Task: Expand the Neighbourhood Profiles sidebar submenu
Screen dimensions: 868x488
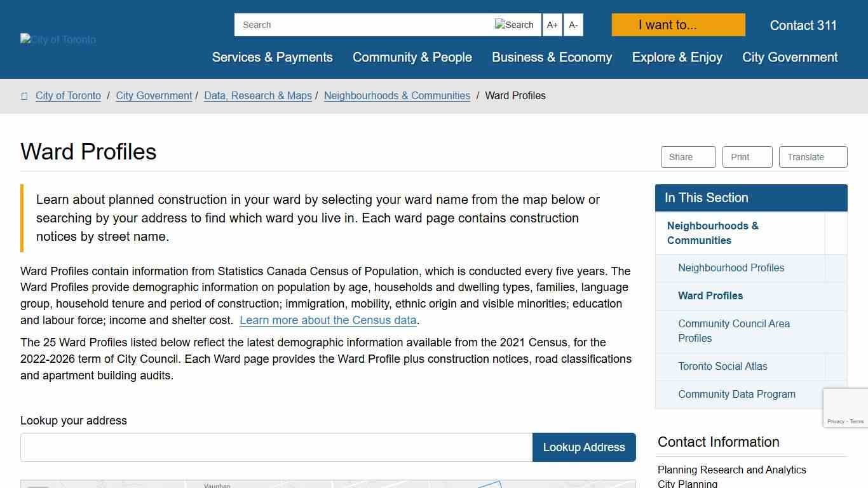Action: point(836,268)
